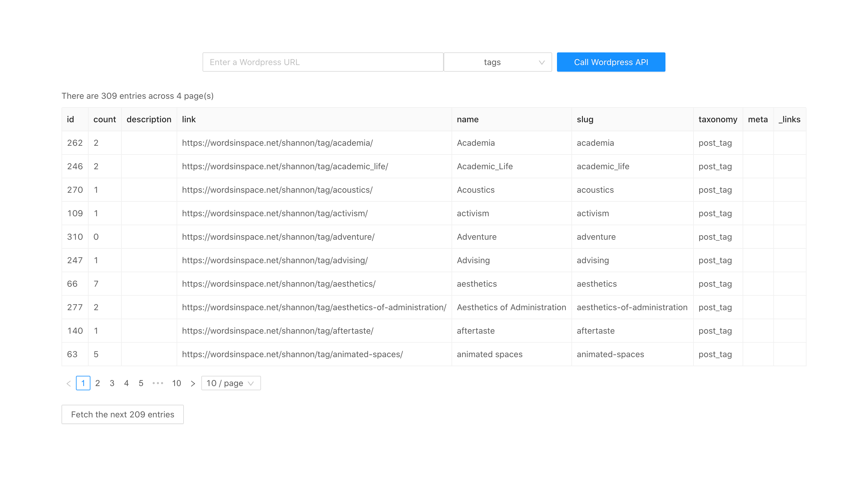Click the animated-spaces tag link cell

click(292, 354)
